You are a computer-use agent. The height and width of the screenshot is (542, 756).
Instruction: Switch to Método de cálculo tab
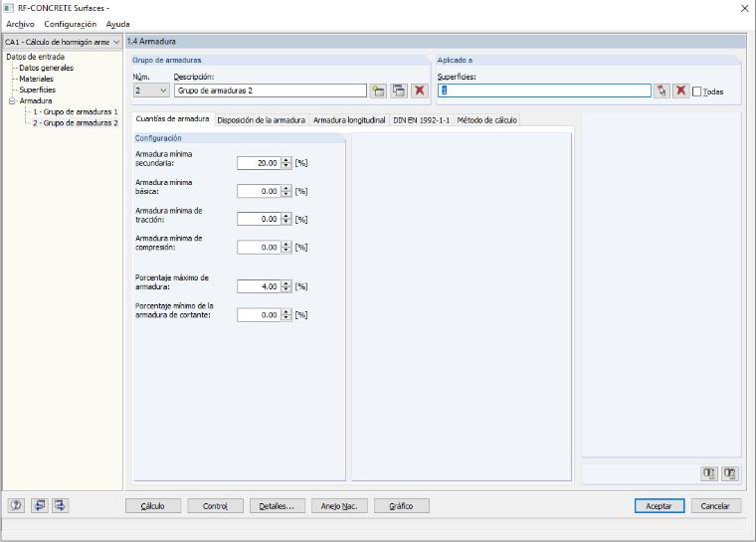[487, 120]
